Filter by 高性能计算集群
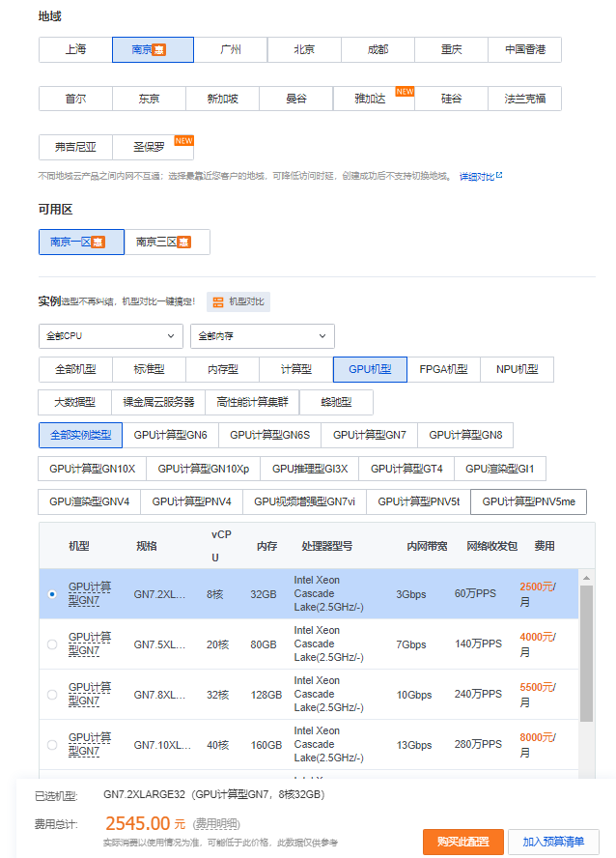The height and width of the screenshot is (858, 616). tap(253, 402)
